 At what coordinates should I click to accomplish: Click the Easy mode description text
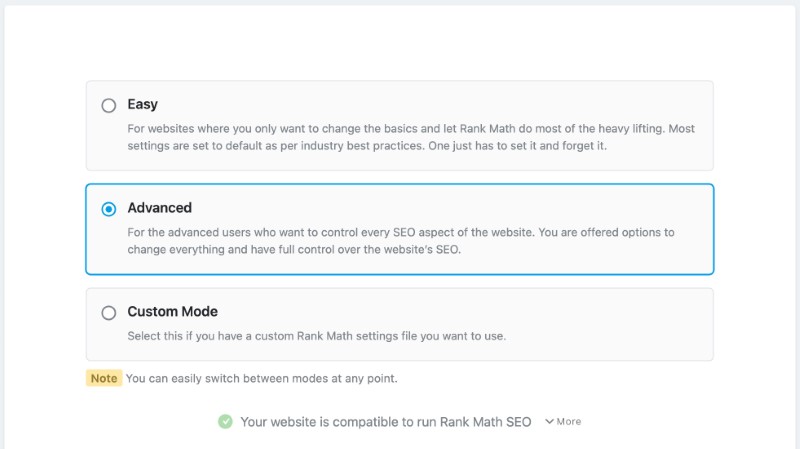coord(411,137)
